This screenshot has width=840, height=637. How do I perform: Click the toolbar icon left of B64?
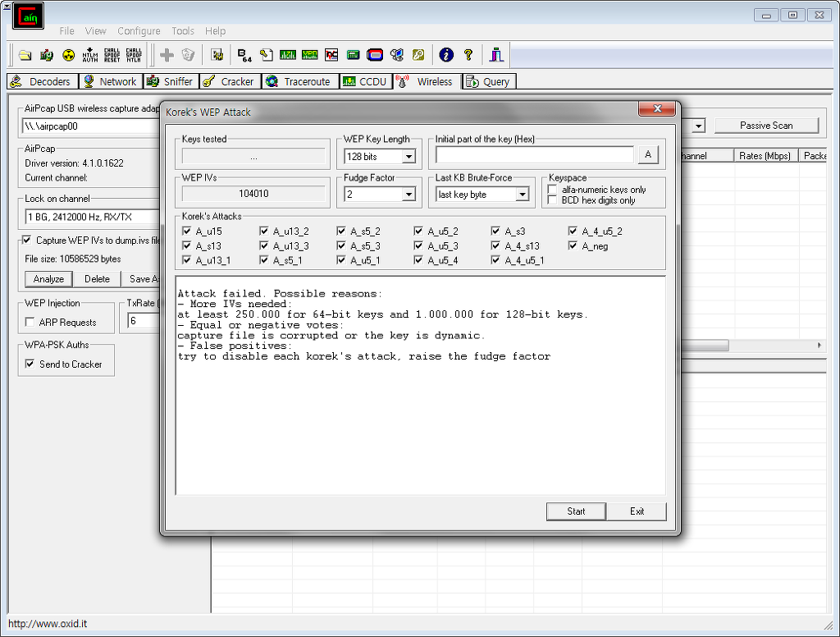pos(217,55)
